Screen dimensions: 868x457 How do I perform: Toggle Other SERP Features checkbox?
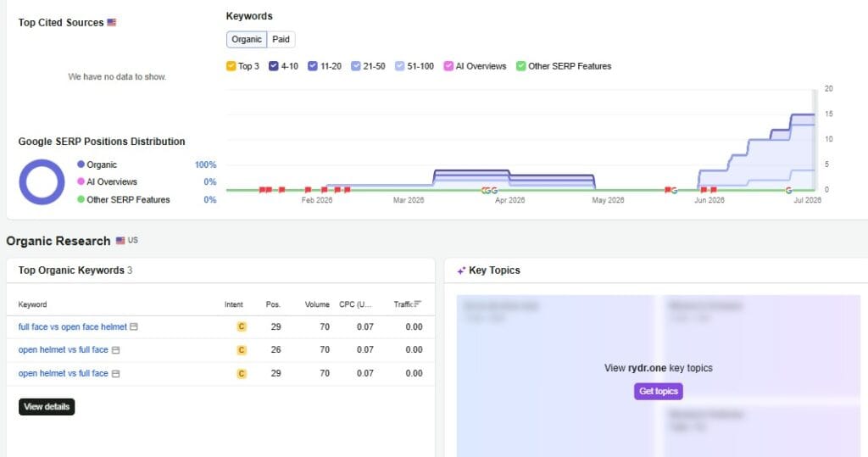(521, 66)
